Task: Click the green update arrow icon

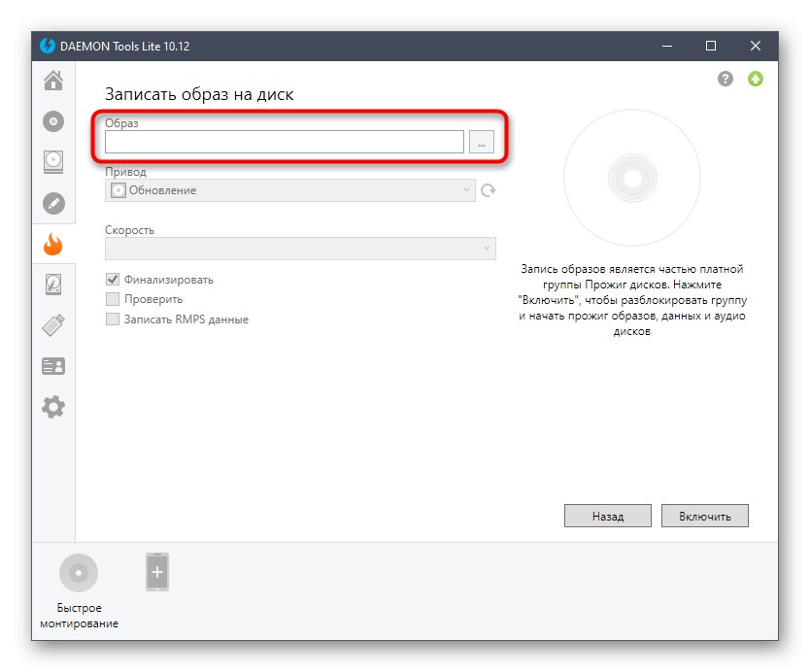Action: pos(757,78)
